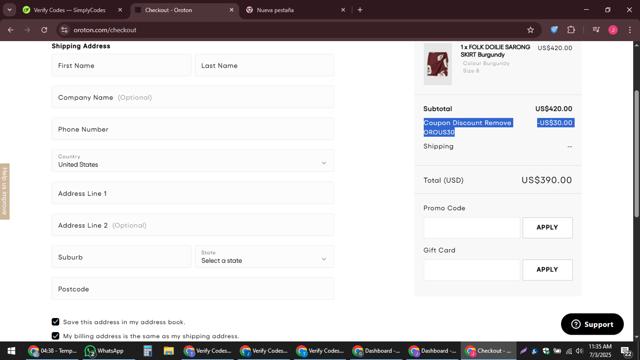The height and width of the screenshot is (360, 640).
Task: Click the page vertical scrollbar
Action: [636, 153]
